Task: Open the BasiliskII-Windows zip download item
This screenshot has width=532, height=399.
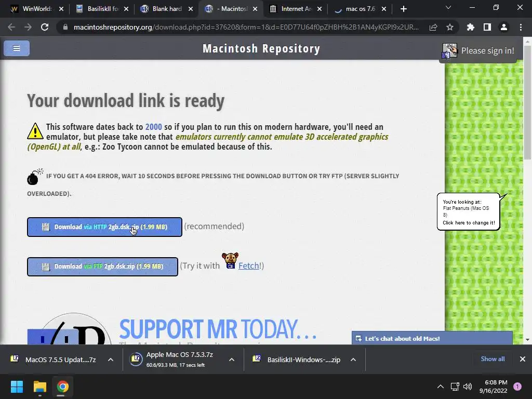Action: pyautogui.click(x=297, y=360)
